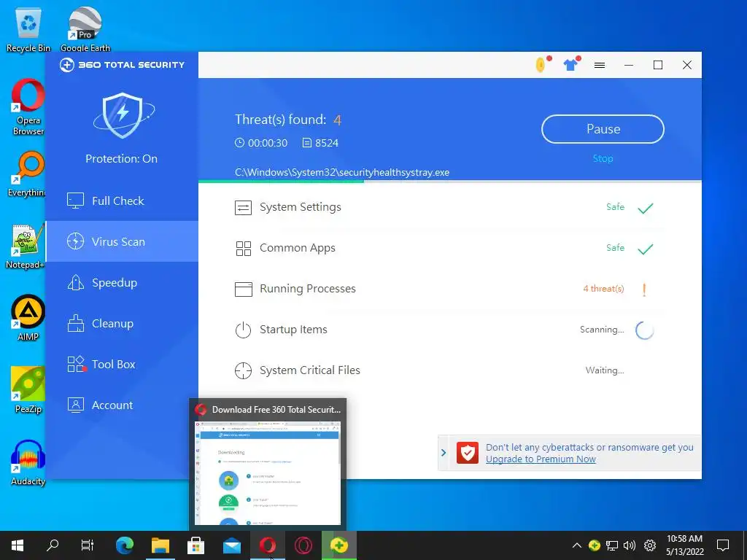Expand the promo banner arrow
Viewport: 747px width, 560px height.
(x=444, y=453)
